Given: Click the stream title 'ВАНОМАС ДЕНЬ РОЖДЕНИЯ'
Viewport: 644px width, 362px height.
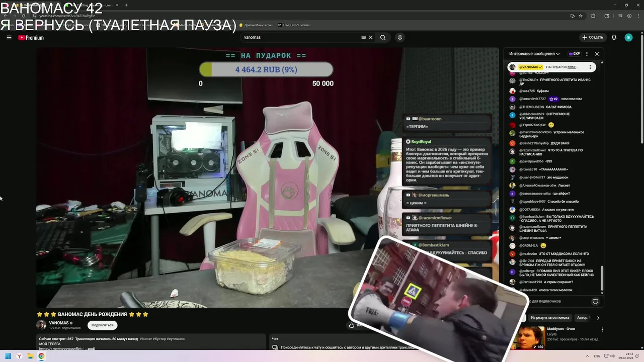Looking at the screenshot, I should tap(93, 314).
